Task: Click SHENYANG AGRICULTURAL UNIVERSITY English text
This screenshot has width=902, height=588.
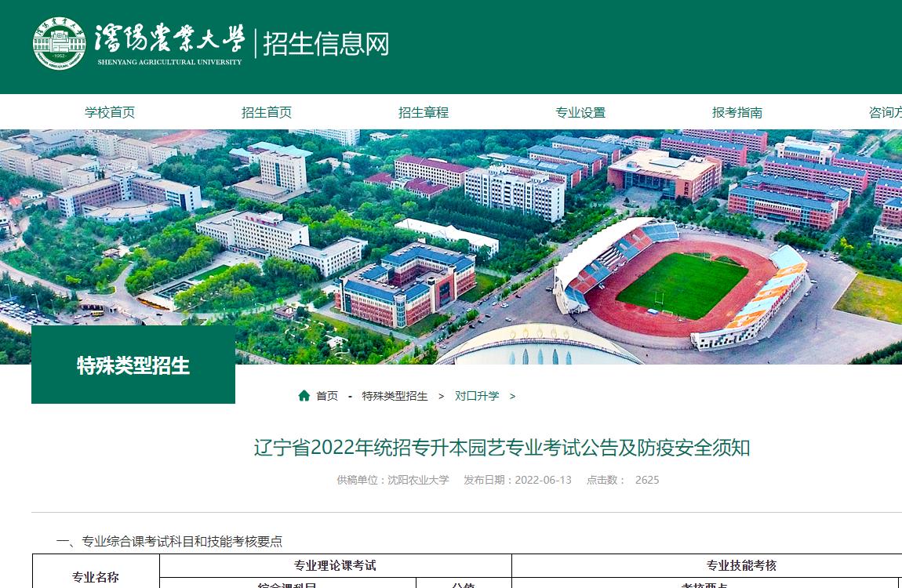Action: coord(169,62)
